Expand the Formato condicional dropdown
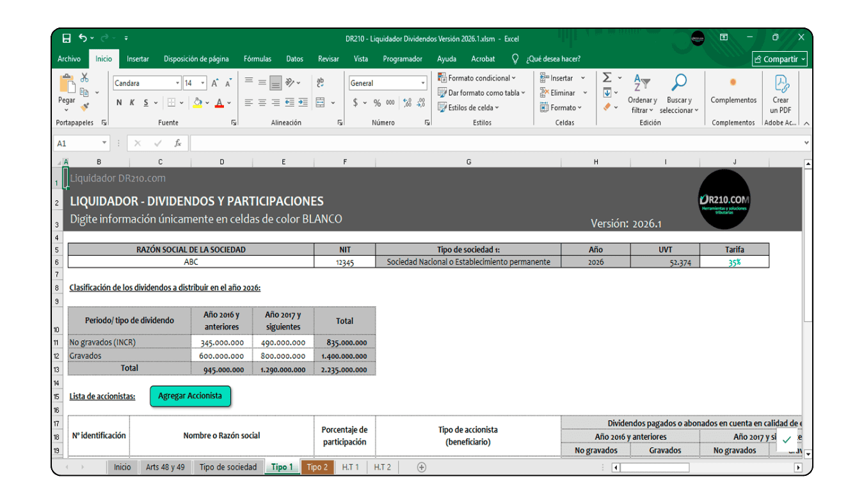This screenshot has height=504, width=864. (x=482, y=78)
